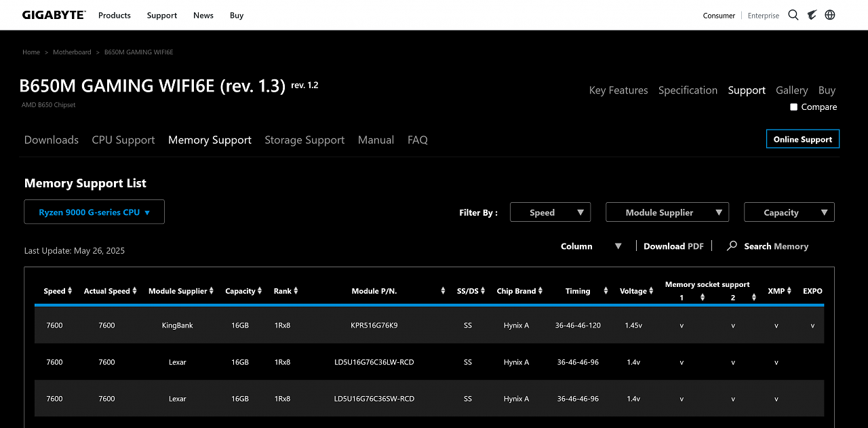Screen dimensions: 868x428
Task: Go to Key Features section
Action: (x=618, y=90)
